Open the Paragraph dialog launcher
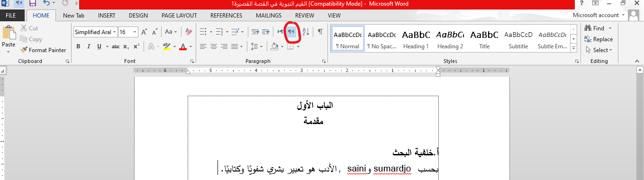This screenshot has height=180, width=644. (324, 61)
